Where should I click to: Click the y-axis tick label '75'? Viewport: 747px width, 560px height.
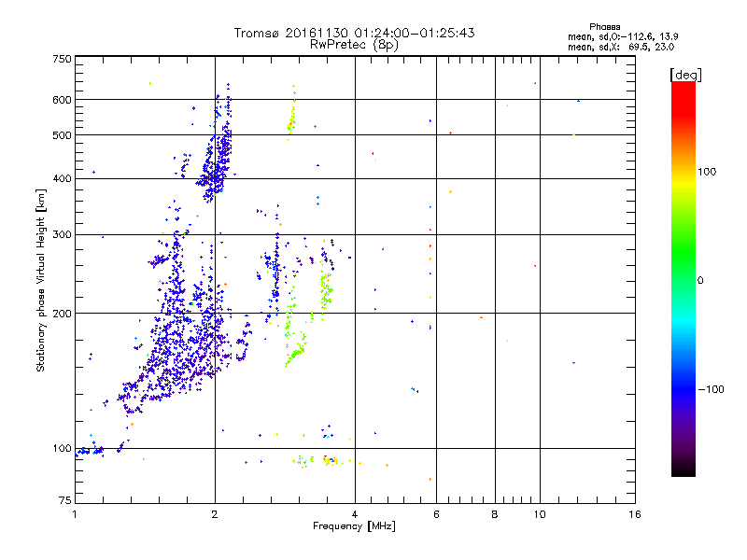[65, 500]
